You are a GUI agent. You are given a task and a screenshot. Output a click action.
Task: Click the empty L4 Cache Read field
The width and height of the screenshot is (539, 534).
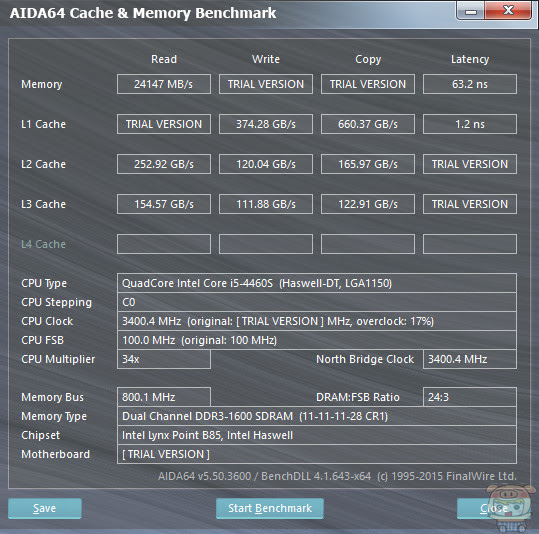[x=164, y=244]
